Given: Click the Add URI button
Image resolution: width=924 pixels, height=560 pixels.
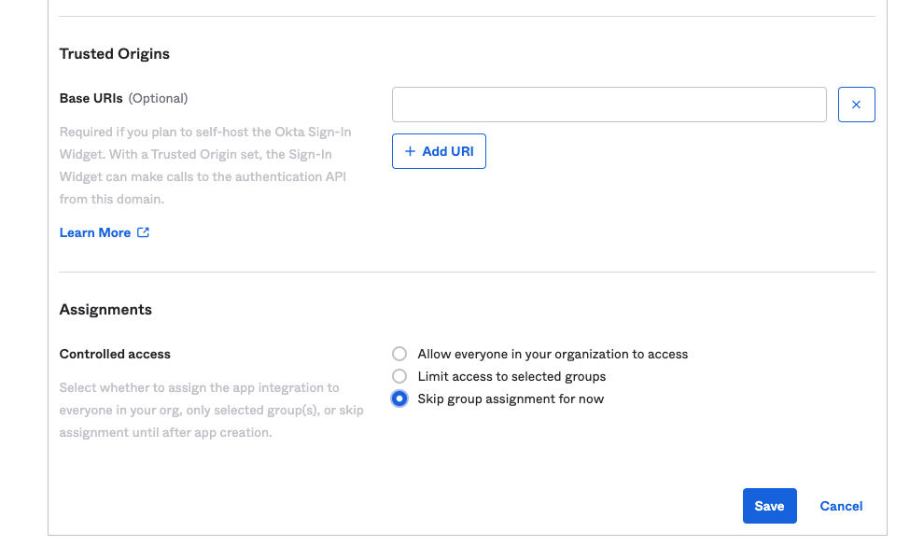Looking at the screenshot, I should (439, 151).
